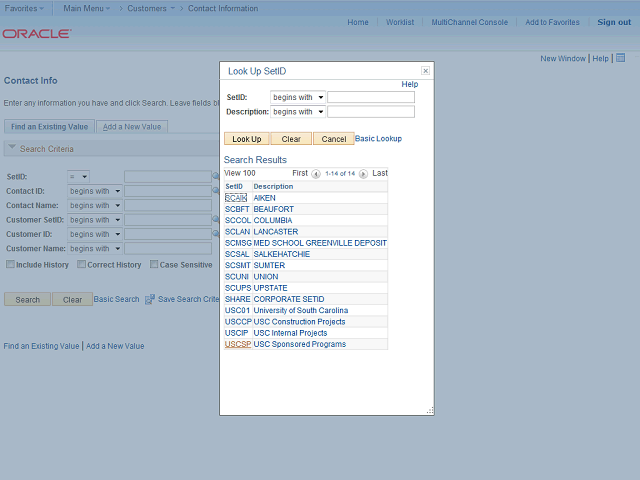
Task: Toggle the Correct History checkbox
Action: (81, 264)
